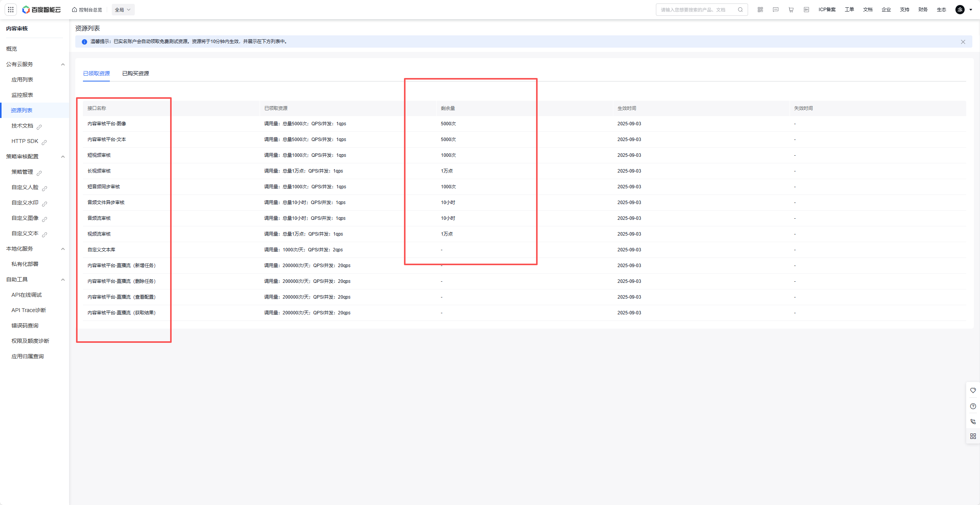
Task: Open the apps grid menu icon
Action: tap(11, 10)
